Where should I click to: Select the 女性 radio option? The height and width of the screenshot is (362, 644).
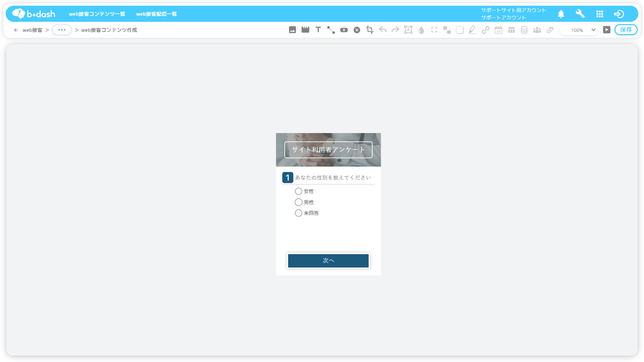pos(298,191)
